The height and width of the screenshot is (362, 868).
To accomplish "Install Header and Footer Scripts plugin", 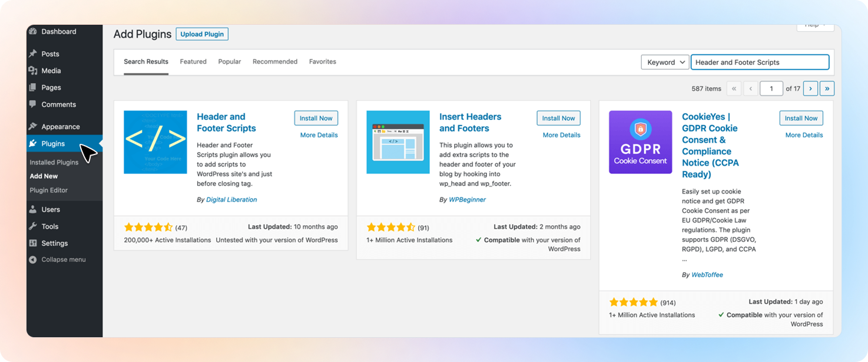I will (316, 118).
